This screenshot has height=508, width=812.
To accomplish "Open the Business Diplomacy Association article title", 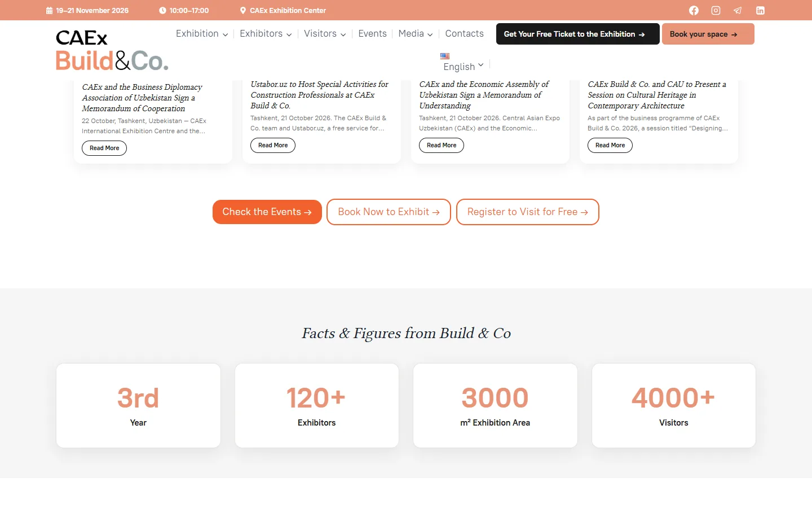I will pos(142,98).
